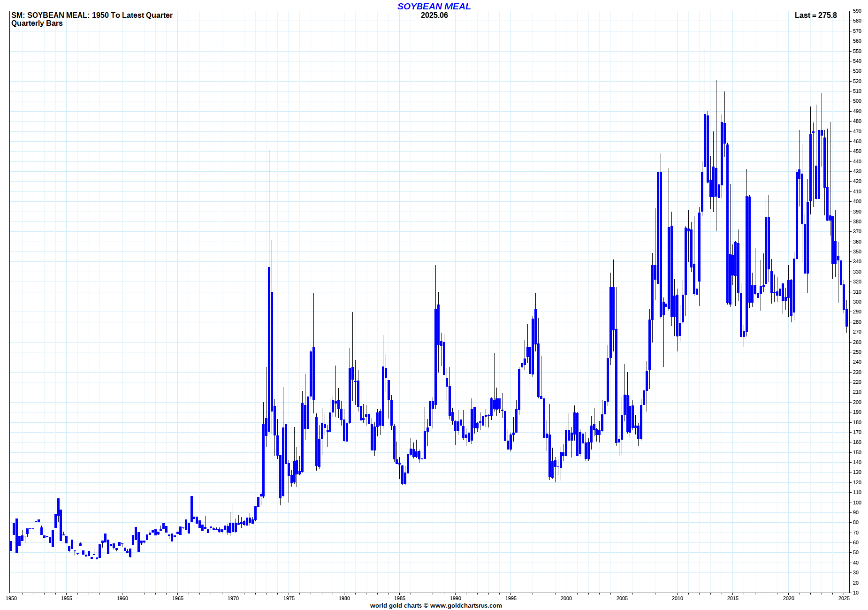868x610 pixels.
Task: Click the 590 price axis label
Action: click(x=857, y=11)
